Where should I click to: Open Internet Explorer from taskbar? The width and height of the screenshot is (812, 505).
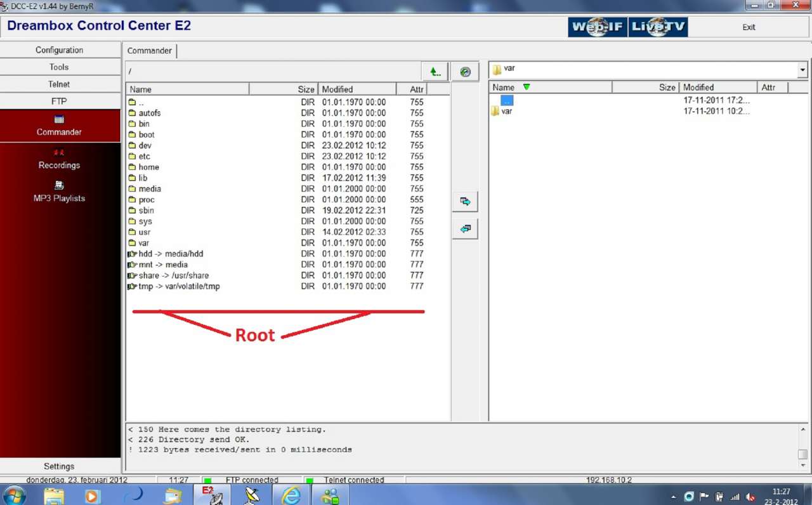[x=291, y=495]
